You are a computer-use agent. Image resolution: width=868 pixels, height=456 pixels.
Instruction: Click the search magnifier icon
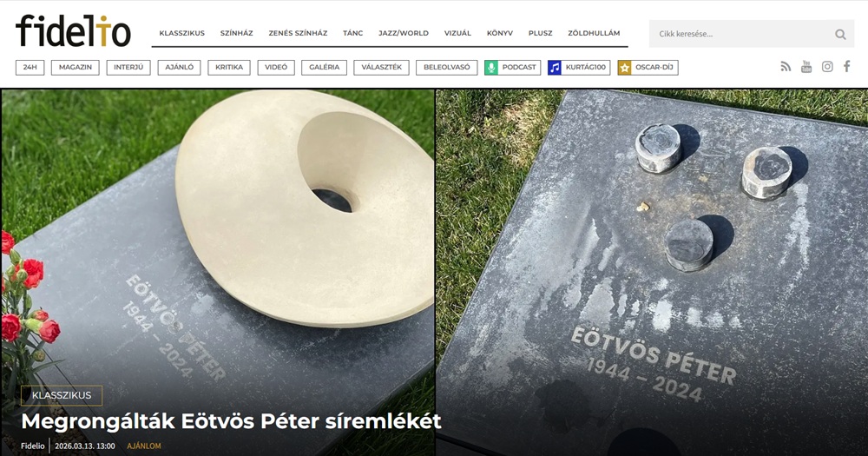tap(840, 35)
